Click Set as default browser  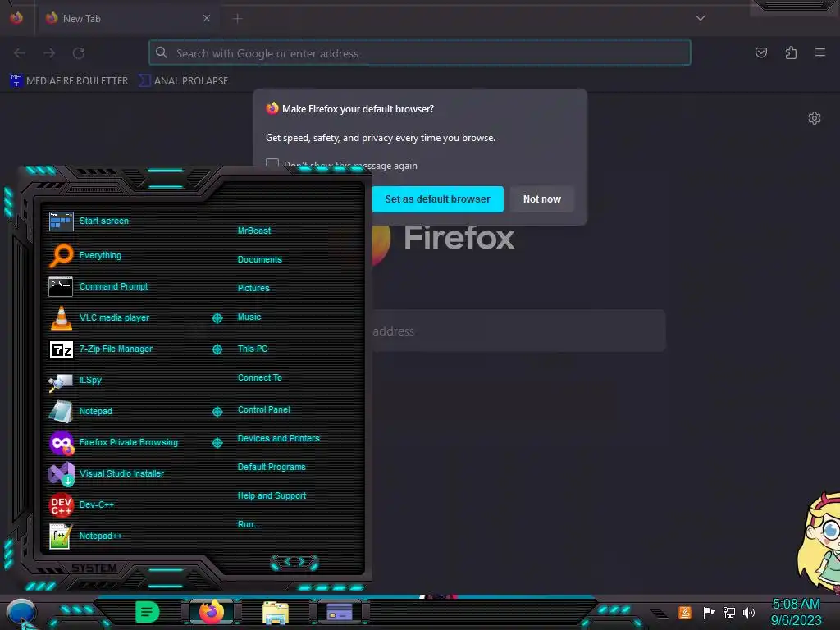pyautogui.click(x=437, y=199)
